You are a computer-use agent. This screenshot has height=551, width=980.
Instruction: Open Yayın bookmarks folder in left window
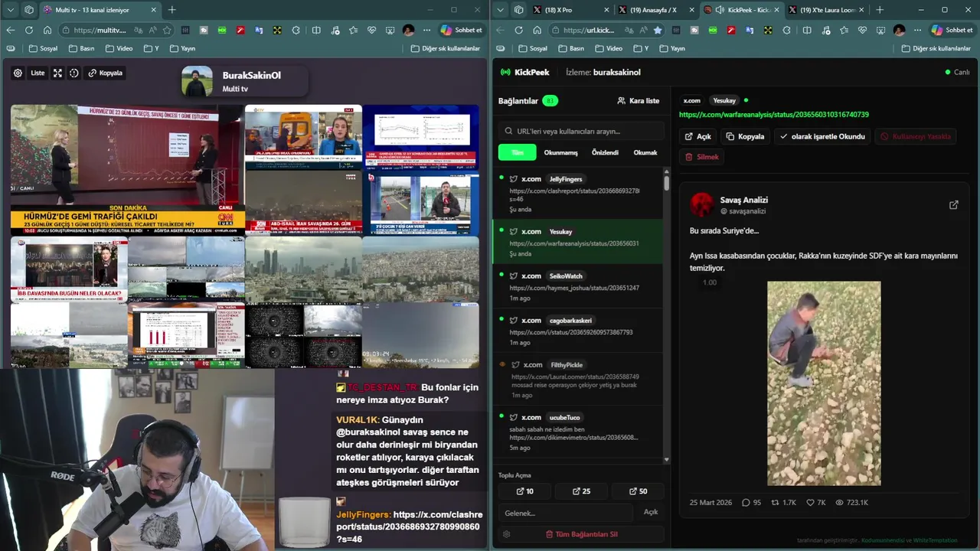(181, 48)
